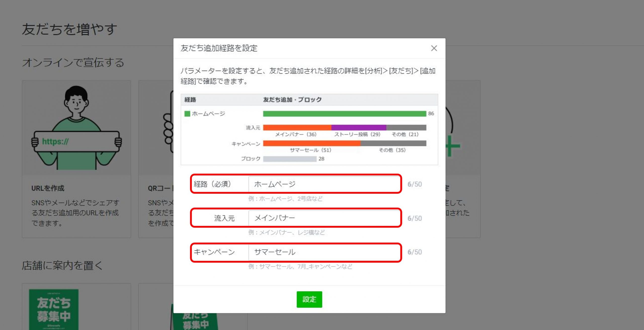Click the green ホームページ legend square
This screenshot has height=330, width=644.
(x=187, y=114)
